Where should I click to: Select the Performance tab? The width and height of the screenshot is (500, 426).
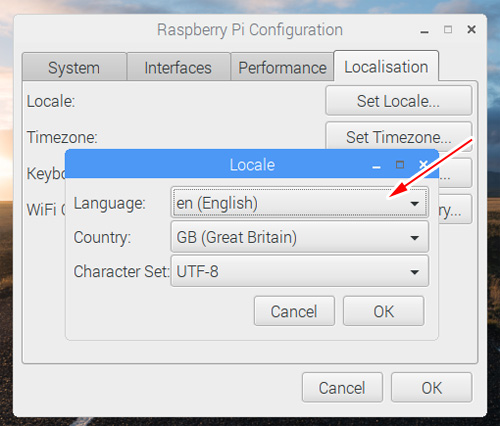click(x=282, y=67)
